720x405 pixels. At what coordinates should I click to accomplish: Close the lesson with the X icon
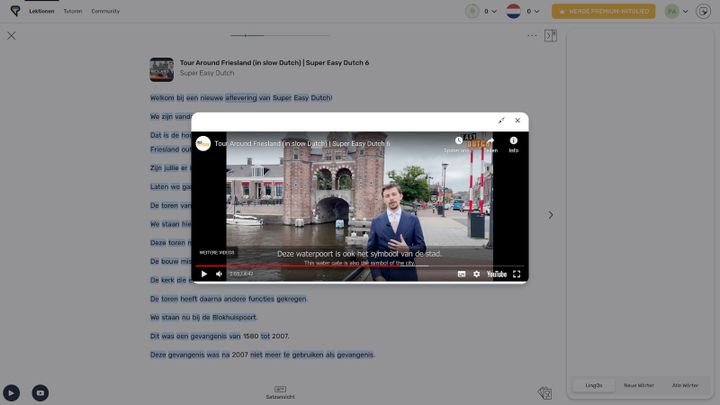coord(11,36)
